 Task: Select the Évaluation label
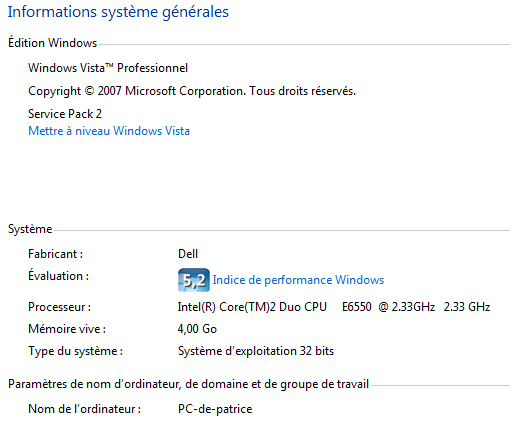58,276
